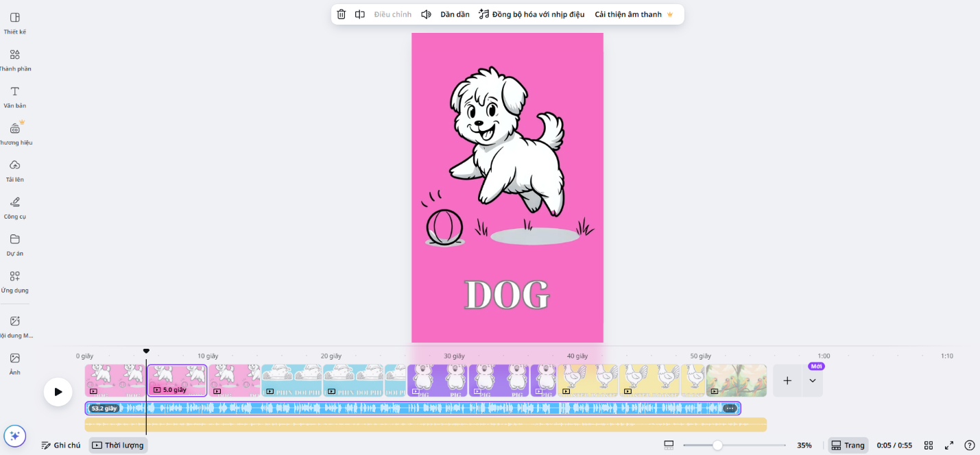Play the video from the timeline
980x455 pixels.
click(x=58, y=392)
